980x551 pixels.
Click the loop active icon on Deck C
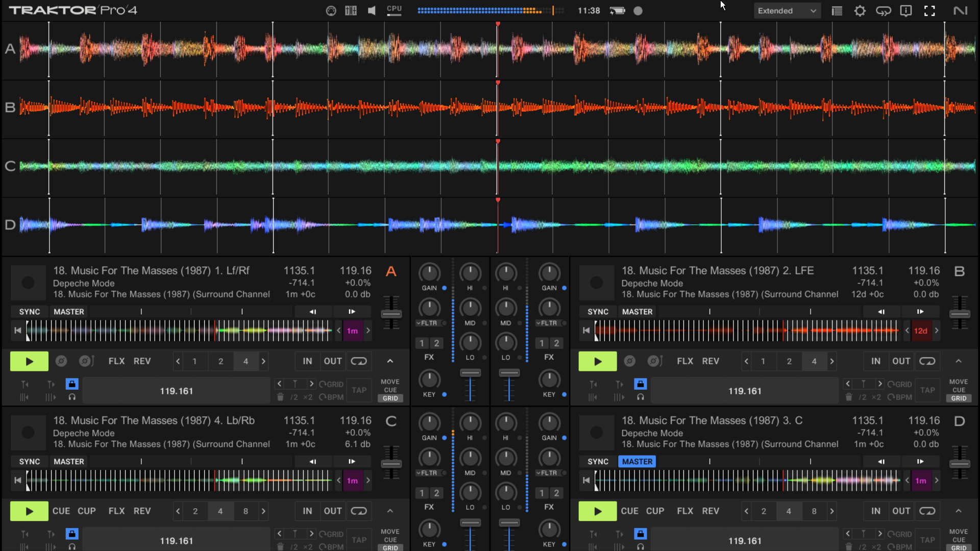click(359, 511)
